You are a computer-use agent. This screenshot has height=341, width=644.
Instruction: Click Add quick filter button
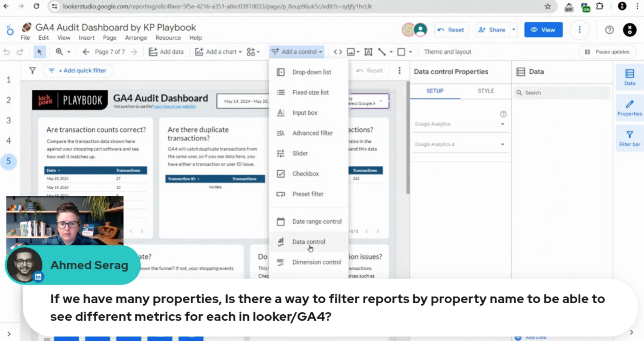(78, 71)
